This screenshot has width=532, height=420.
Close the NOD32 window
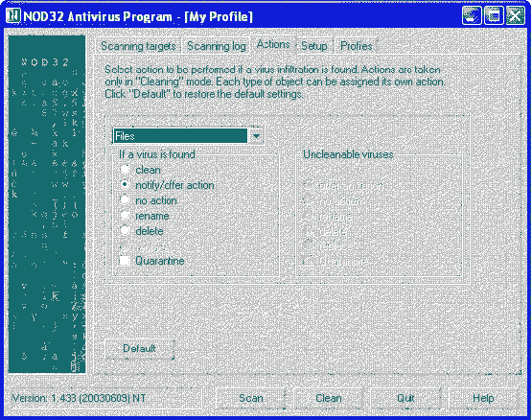pyautogui.click(x=516, y=16)
